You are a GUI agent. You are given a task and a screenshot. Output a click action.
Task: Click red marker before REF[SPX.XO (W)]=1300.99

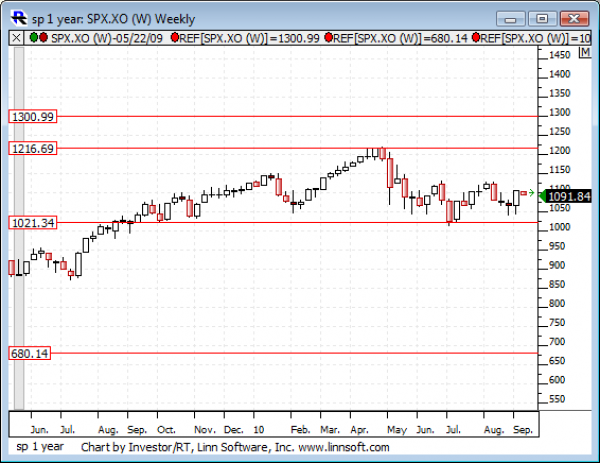175,37
